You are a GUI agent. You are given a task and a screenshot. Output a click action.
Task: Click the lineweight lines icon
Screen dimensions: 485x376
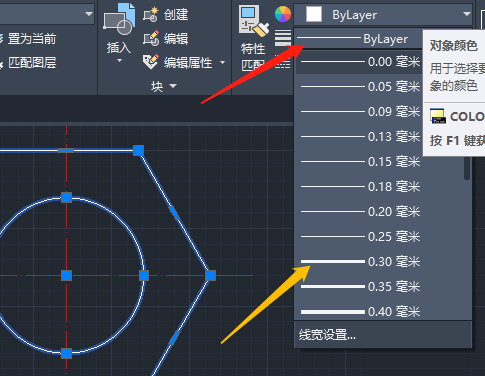[x=283, y=38]
